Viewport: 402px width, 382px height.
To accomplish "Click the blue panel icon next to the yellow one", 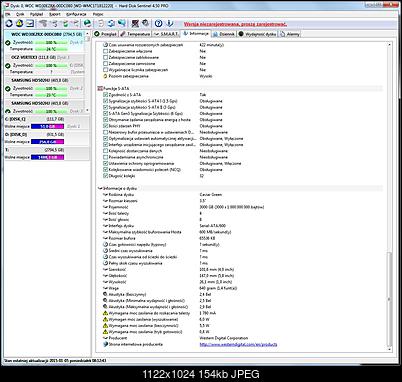I will [x=30, y=23].
